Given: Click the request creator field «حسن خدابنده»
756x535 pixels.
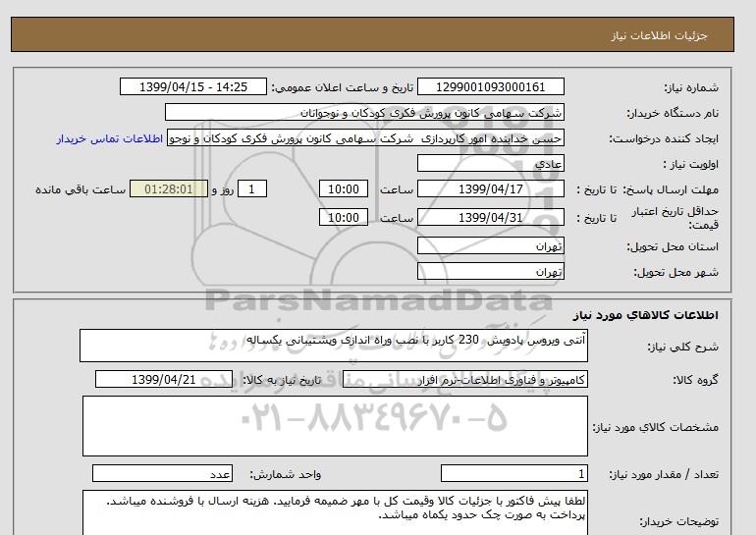Looking at the screenshot, I should [x=365, y=137].
